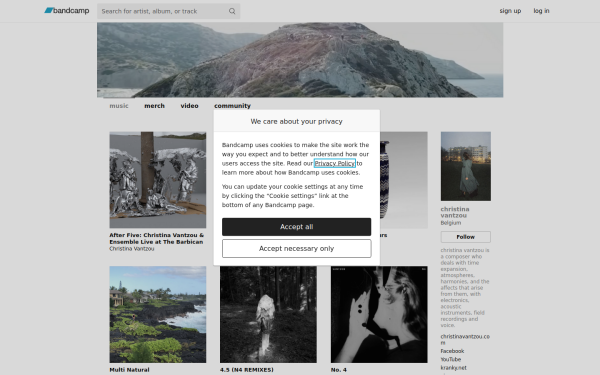This screenshot has width=600, height=375.
Task: Click the No. 4 album title
Action: click(x=339, y=370)
